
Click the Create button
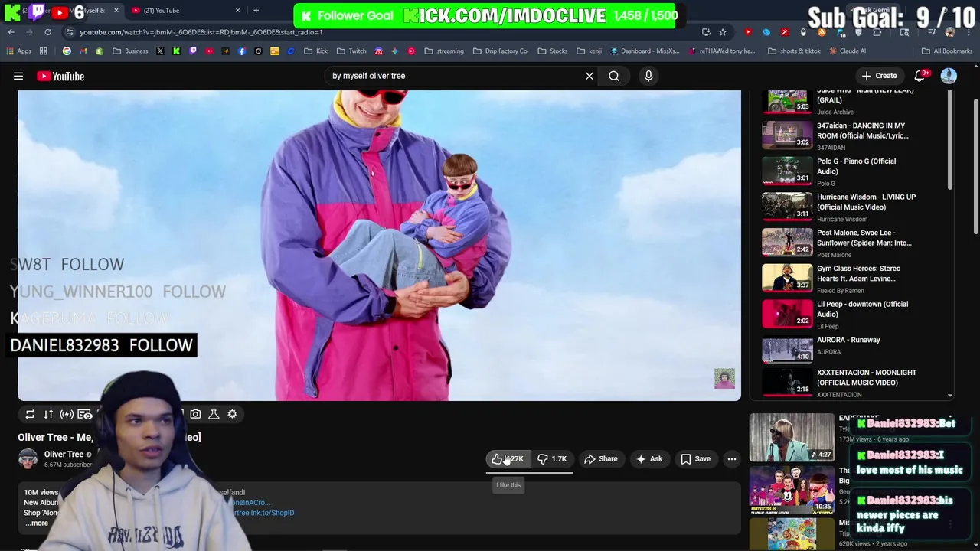(x=879, y=76)
